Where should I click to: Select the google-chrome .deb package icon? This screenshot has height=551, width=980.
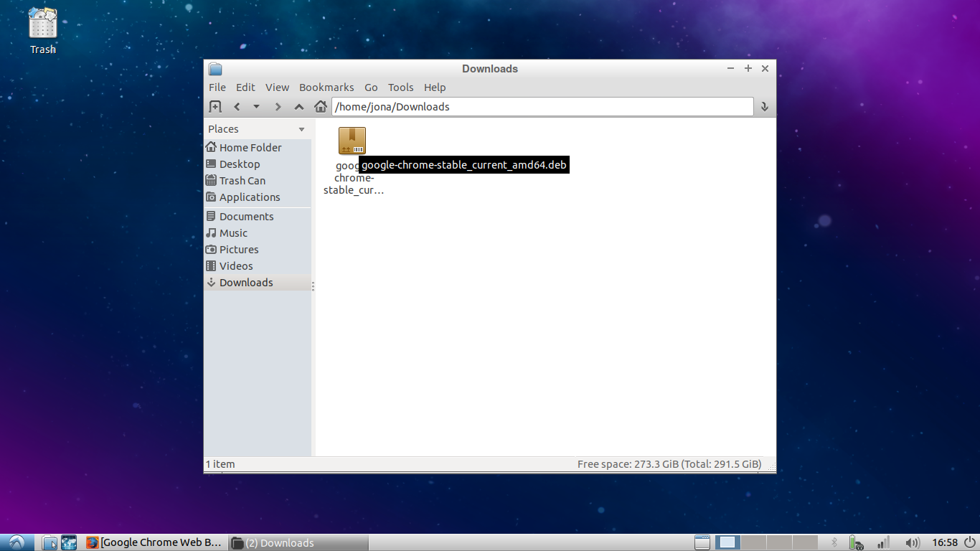tap(352, 141)
